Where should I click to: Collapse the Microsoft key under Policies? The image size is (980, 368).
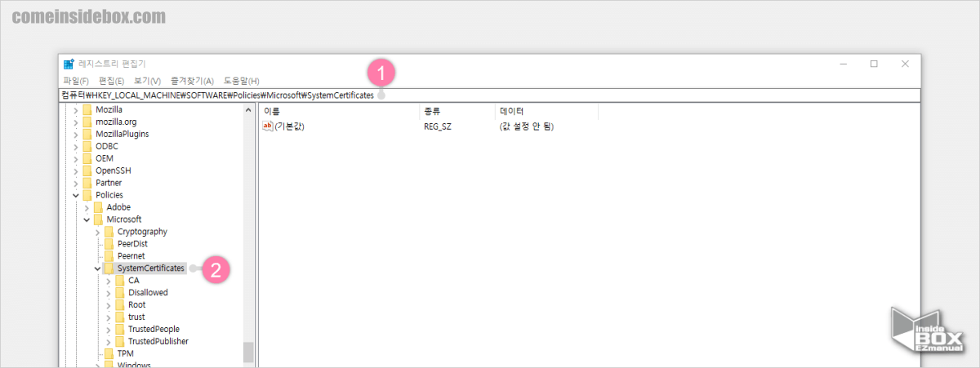[87, 219]
